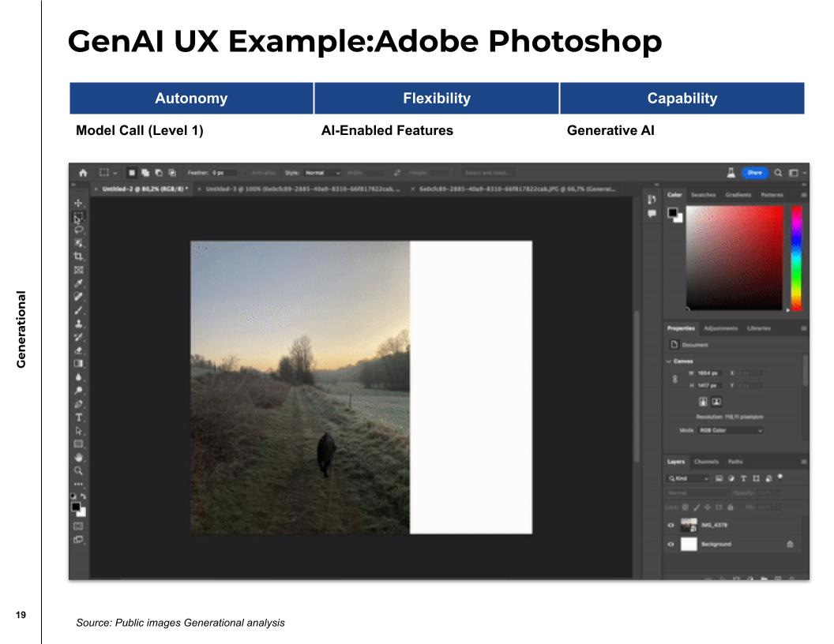Click the Search magnifier in top bar

(778, 173)
